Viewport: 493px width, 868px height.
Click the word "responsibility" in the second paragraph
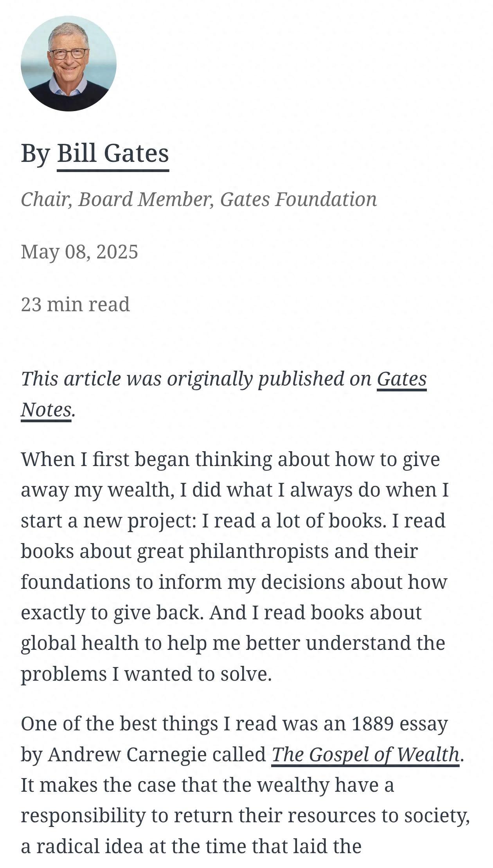tap(83, 816)
